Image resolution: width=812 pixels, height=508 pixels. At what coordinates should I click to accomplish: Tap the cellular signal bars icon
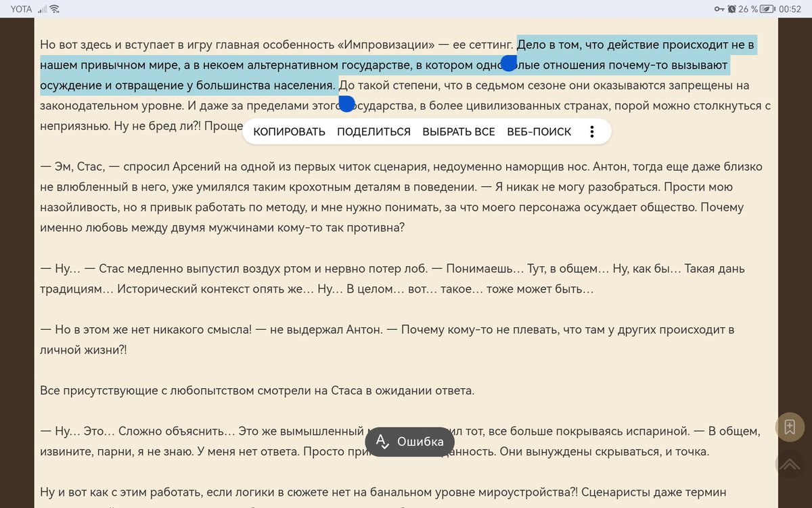[x=43, y=9]
